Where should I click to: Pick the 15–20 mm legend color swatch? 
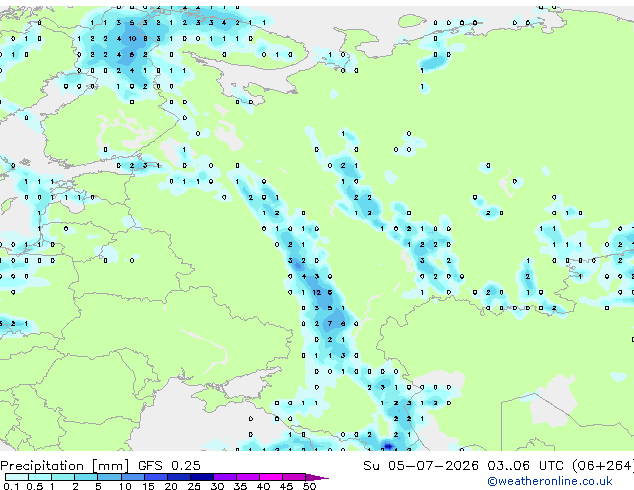tap(156, 477)
